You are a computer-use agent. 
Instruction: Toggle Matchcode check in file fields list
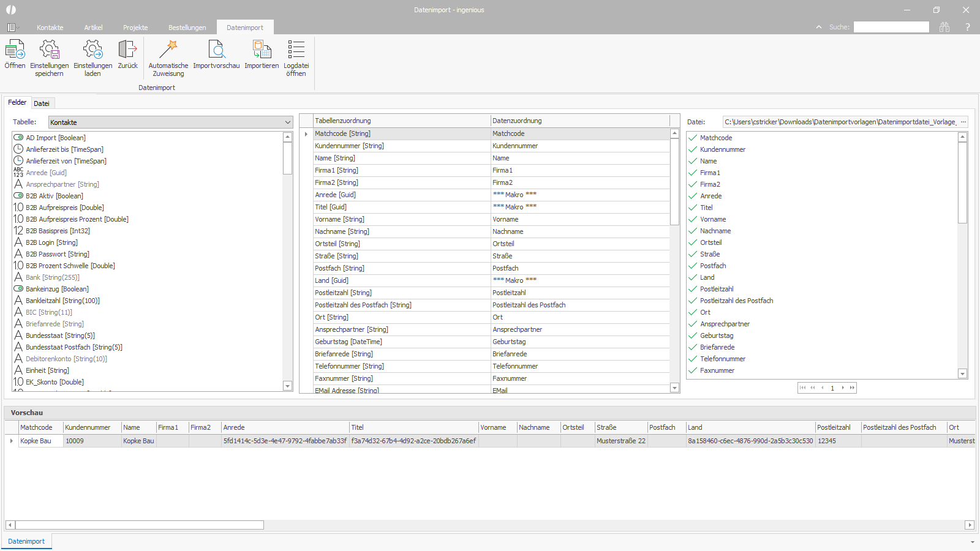(693, 138)
